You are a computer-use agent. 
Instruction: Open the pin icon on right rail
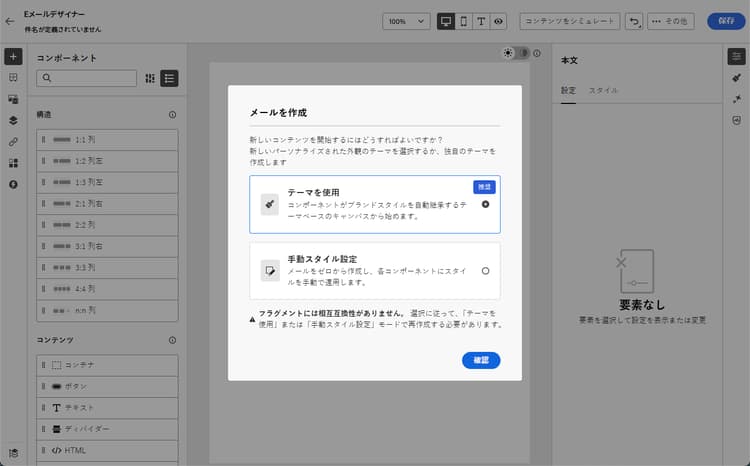737,99
